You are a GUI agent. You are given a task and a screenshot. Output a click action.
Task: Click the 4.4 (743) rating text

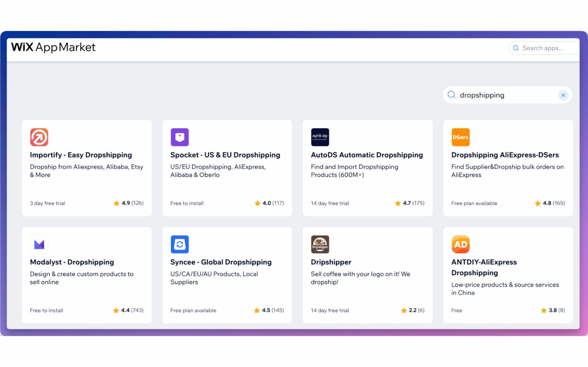[x=132, y=310]
